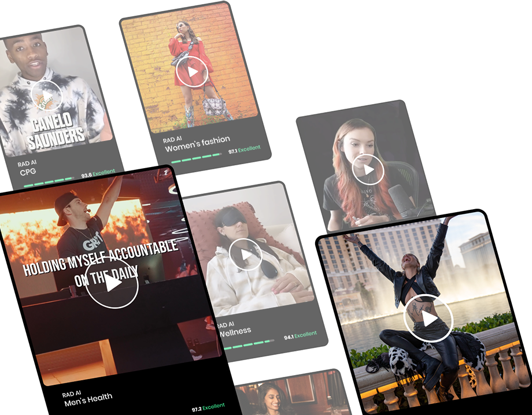Click the "93.6 Excellent" score

click(98, 173)
